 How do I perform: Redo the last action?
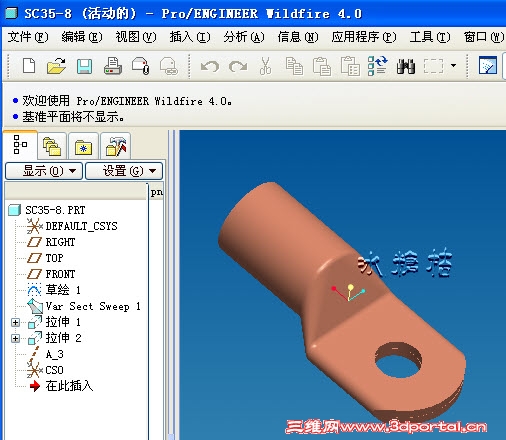pos(238,66)
